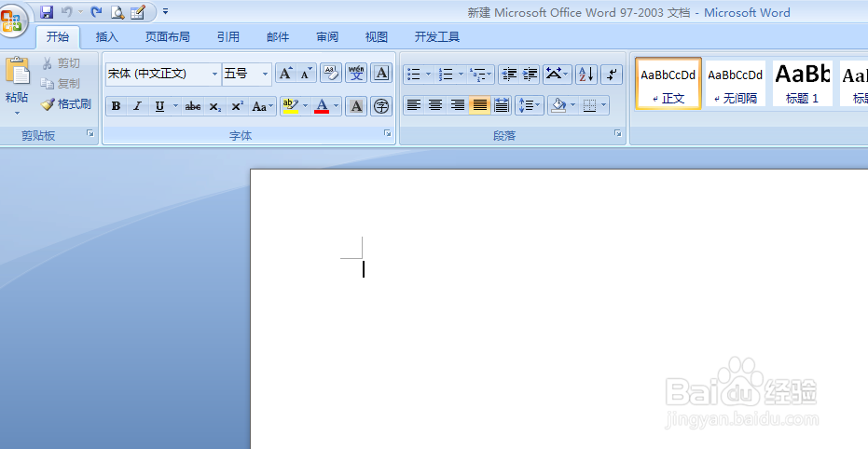868x449 pixels.
Task: Toggle superscript formatting
Action: point(238,106)
